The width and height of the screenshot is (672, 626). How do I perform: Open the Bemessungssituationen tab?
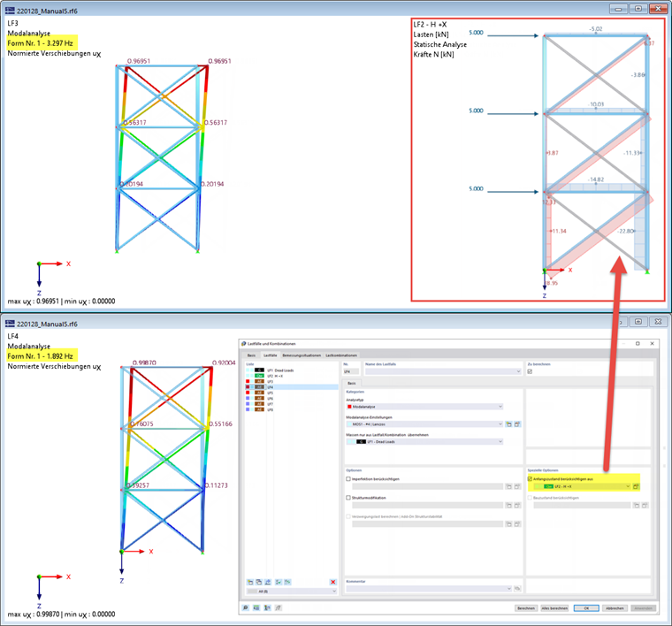[302, 355]
